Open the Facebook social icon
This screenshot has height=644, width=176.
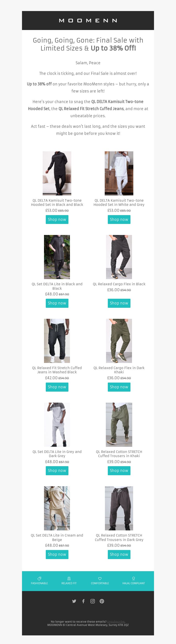tap(83, 601)
